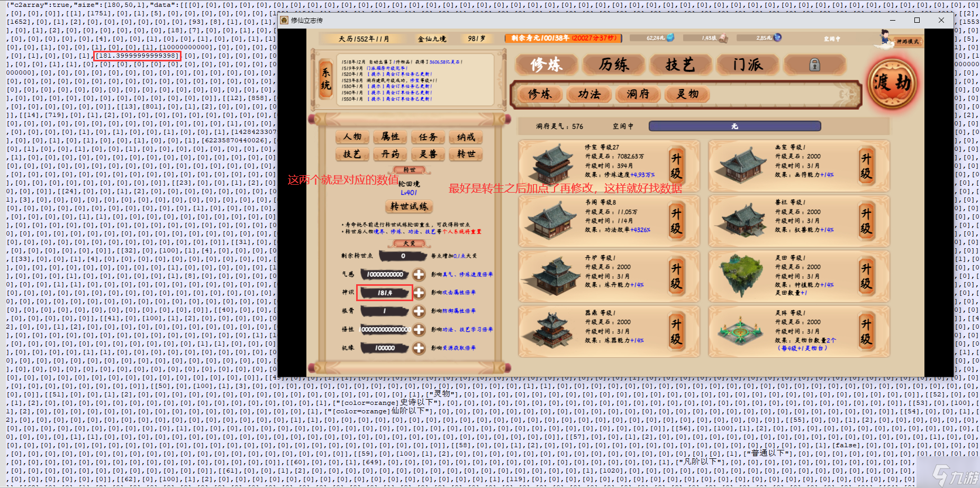Click the 灵阵 formation image
The width and height of the screenshot is (980, 488).
coord(741,332)
